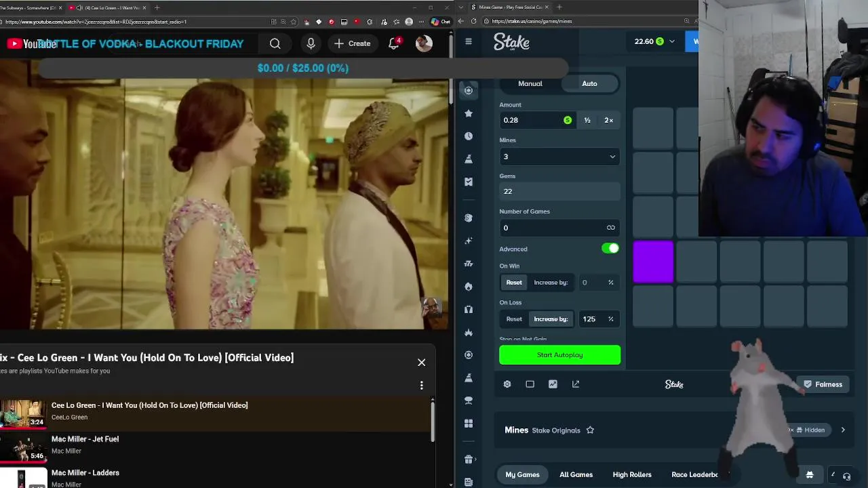868x488 pixels.
Task: Click the YouTube Create button
Action: [x=352, y=43]
